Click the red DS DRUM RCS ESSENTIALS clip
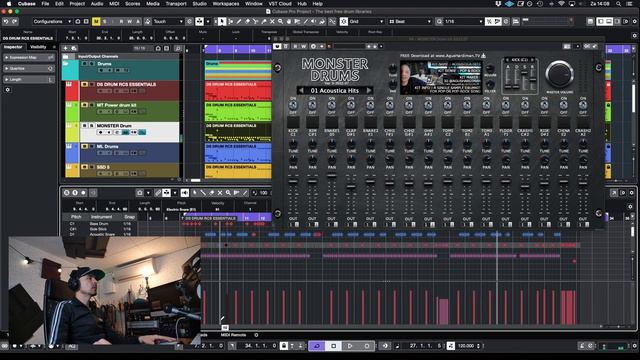This screenshot has height=360, width=640. click(238, 90)
